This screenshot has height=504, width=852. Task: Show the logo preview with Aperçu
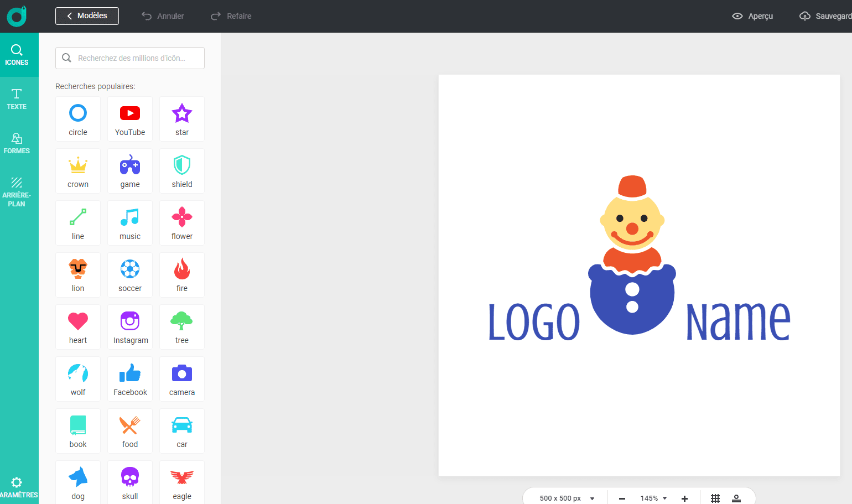[x=752, y=16]
